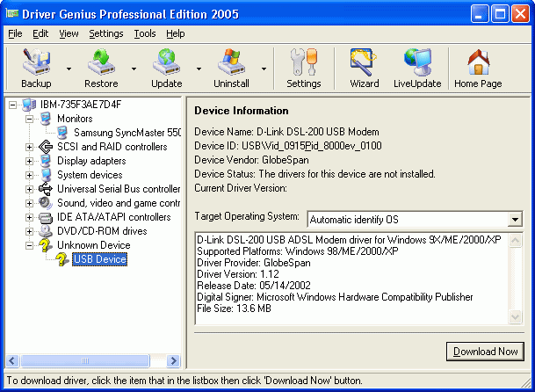Click the tree horizontal scrollbar thumb

point(85,360)
